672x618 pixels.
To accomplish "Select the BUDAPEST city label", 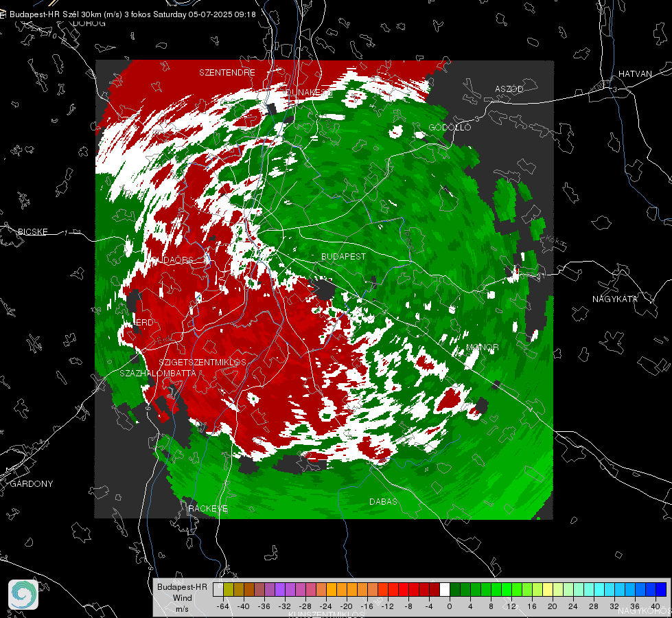I will [x=344, y=256].
